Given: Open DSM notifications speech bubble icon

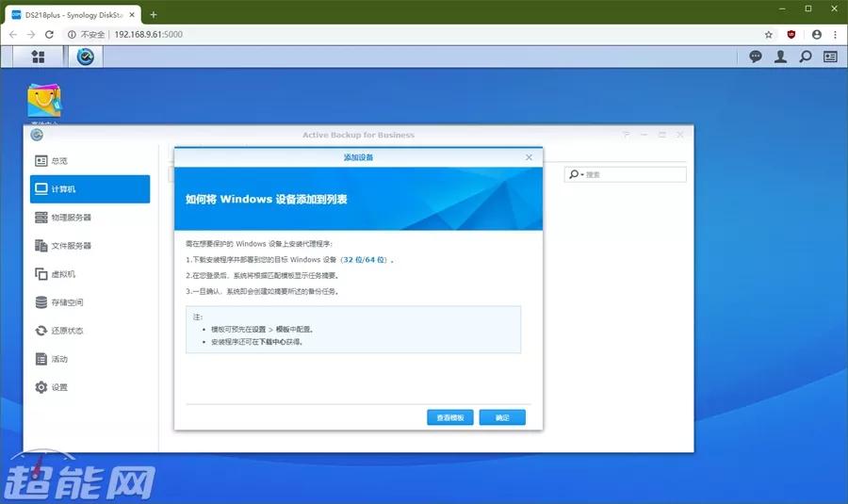Looking at the screenshot, I should (756, 57).
